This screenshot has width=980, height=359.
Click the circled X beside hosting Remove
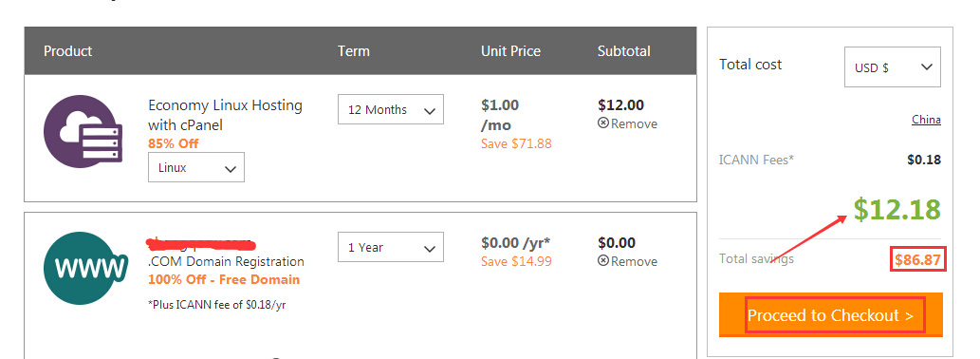point(603,123)
